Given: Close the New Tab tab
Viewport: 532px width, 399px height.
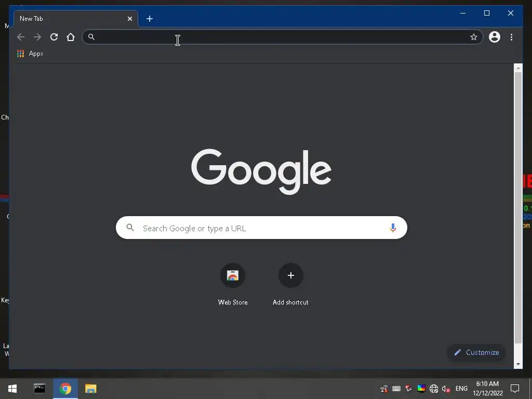Looking at the screenshot, I should 129,19.
